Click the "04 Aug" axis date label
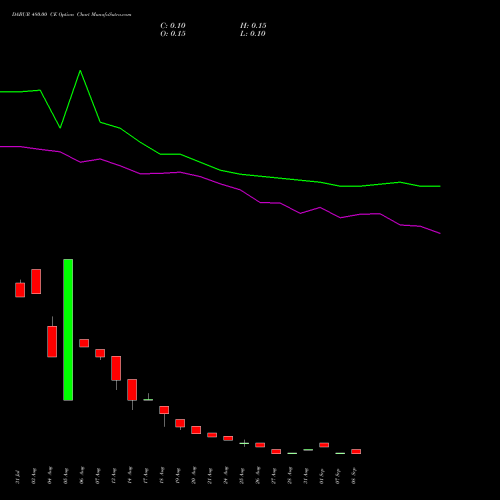The height and width of the screenshot is (500, 500). click(x=50, y=475)
